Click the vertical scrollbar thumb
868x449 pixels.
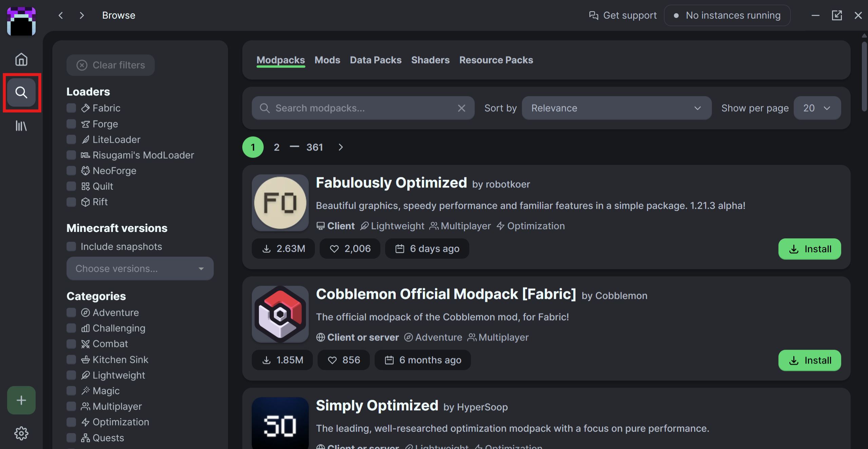[864, 76]
